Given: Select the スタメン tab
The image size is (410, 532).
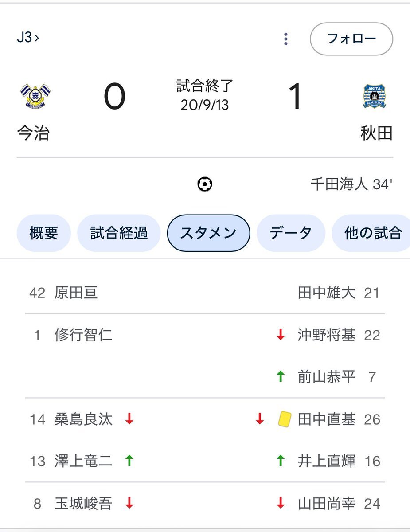Looking at the screenshot, I should point(208,233).
